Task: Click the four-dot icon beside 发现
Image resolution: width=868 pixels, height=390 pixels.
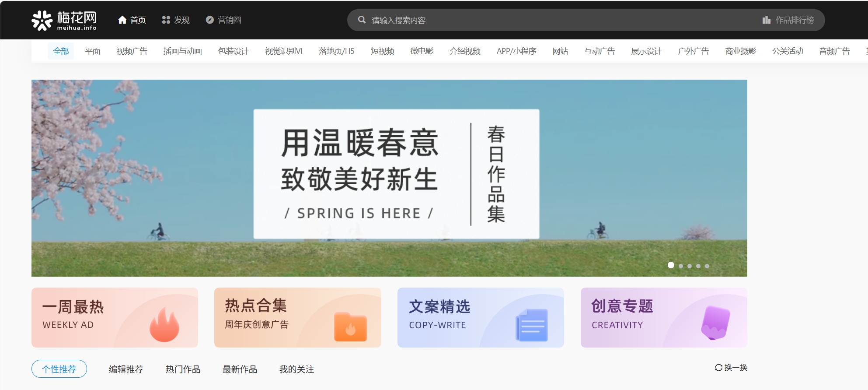Action: [x=166, y=20]
